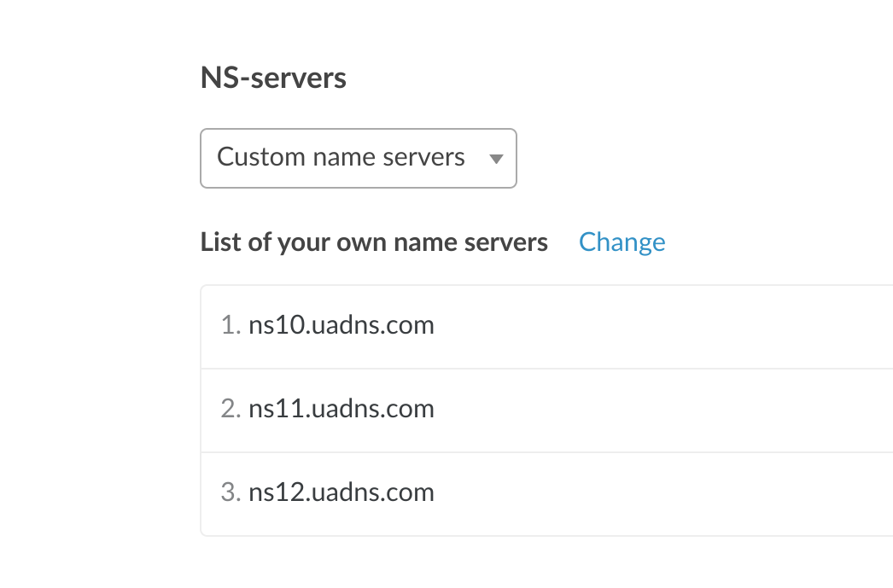
Task: Select the ns11.uadns.com name server text
Action: (341, 409)
